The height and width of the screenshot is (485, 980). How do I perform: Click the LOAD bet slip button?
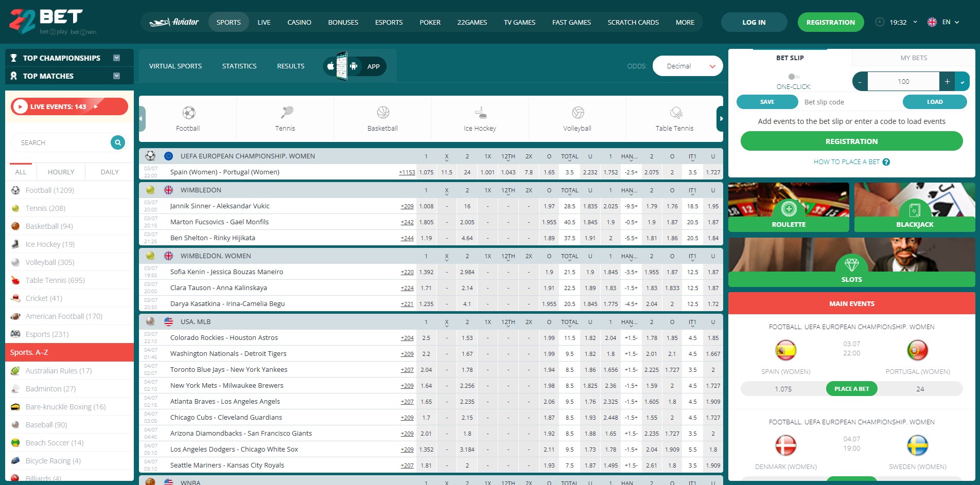935,102
